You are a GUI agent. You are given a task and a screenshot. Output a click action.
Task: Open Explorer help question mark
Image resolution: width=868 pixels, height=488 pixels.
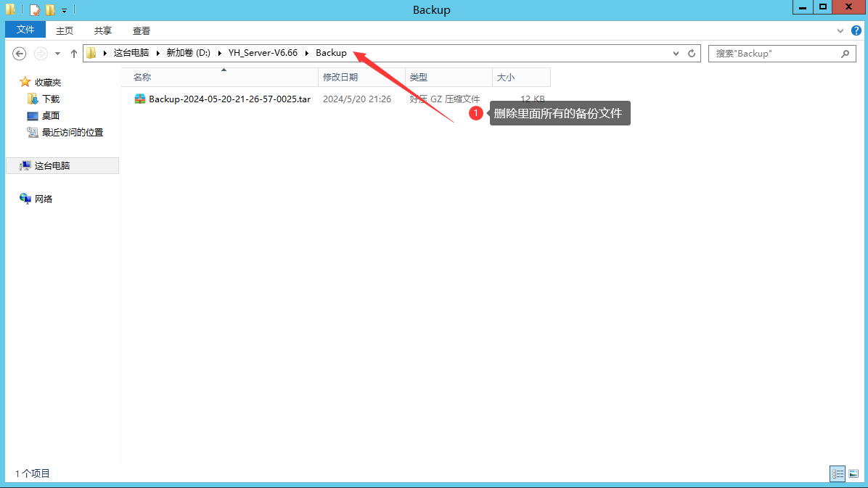pyautogui.click(x=856, y=30)
